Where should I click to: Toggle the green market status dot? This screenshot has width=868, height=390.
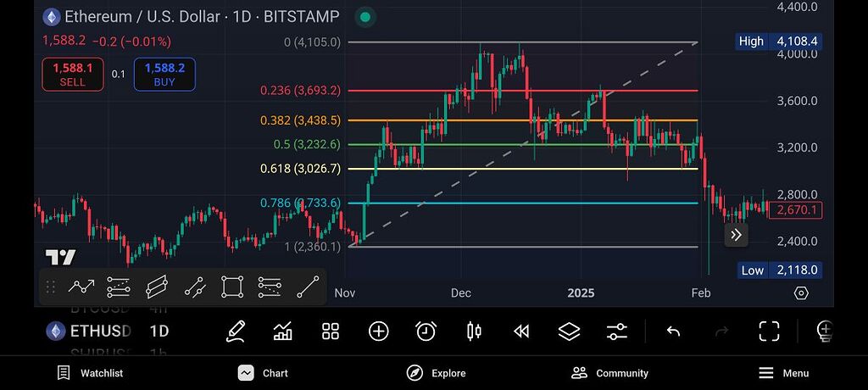click(x=364, y=17)
